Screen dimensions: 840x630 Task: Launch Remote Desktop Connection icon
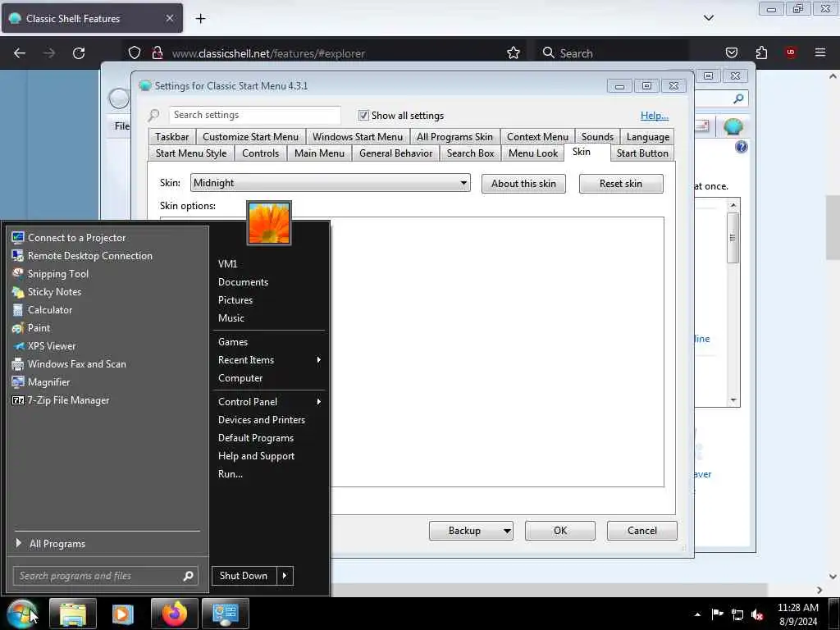(18, 256)
